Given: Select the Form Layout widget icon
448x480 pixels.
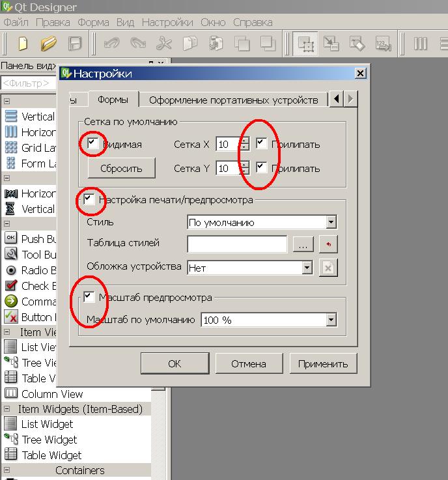Looking at the screenshot, I should 11,163.
